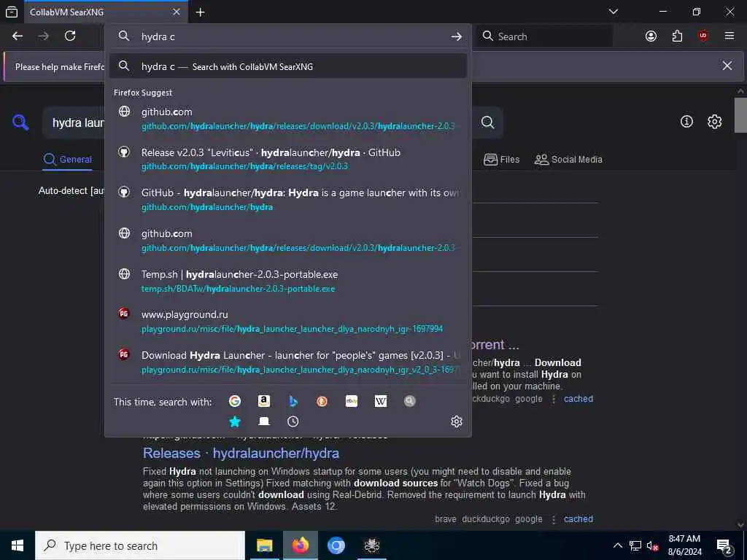Image resolution: width=747 pixels, height=560 pixels.
Task: Open the Temp.sh hydralauncher-2.0.3-portable.exe suggestion
Action: click(287, 281)
